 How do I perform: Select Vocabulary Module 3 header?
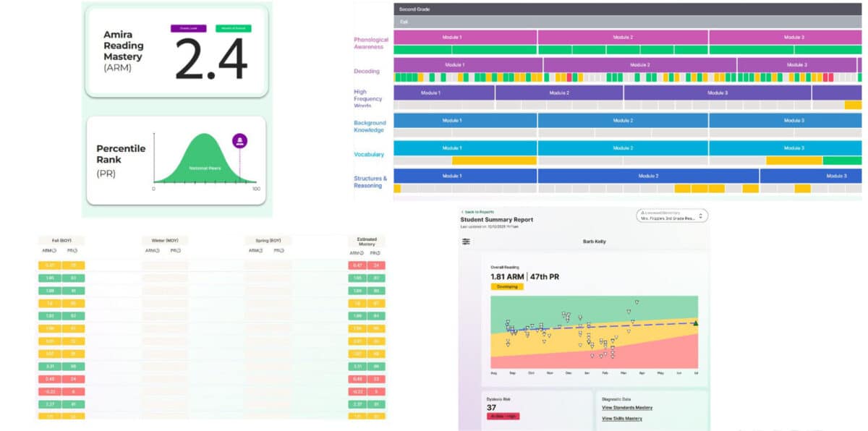click(x=786, y=148)
